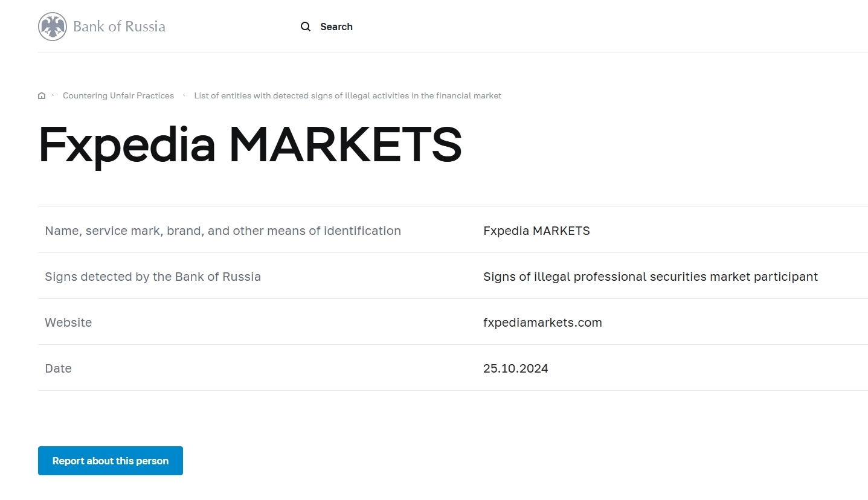
Task: Click the magnifying glass search icon
Action: point(306,27)
